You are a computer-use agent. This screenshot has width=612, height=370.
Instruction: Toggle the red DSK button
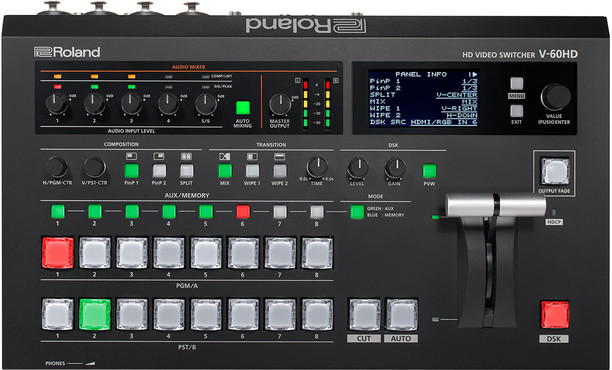[555, 315]
